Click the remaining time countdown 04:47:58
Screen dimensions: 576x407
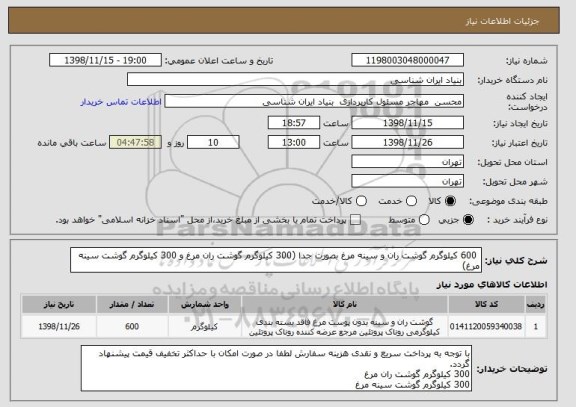point(136,142)
